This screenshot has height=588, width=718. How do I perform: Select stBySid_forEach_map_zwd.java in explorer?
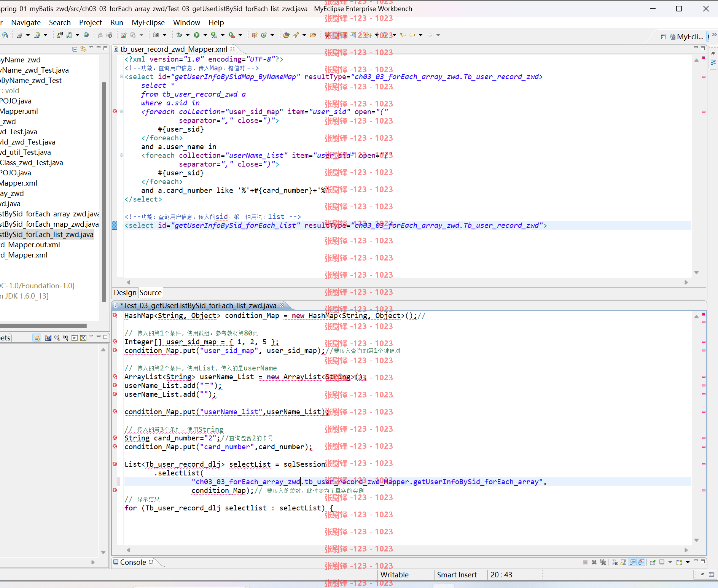49,224
